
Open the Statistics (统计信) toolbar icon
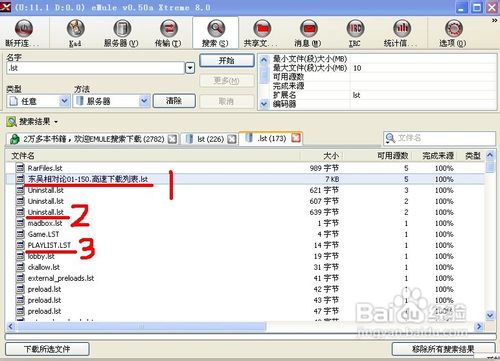[402, 29]
